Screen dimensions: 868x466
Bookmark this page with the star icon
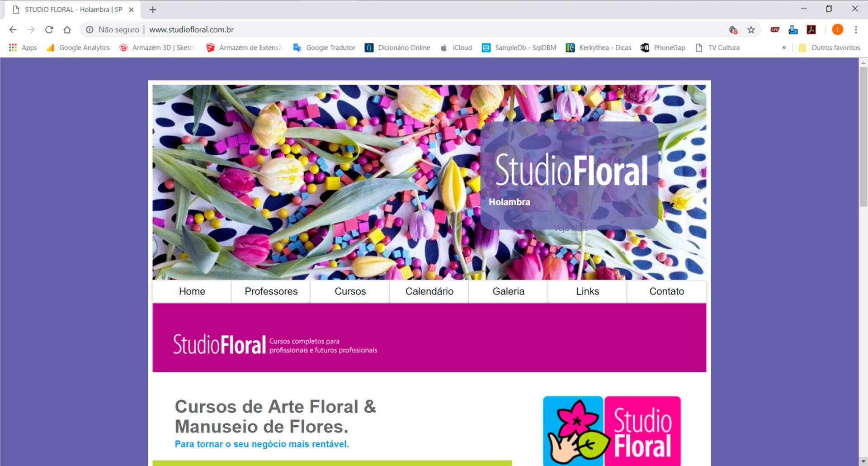[x=751, y=30]
